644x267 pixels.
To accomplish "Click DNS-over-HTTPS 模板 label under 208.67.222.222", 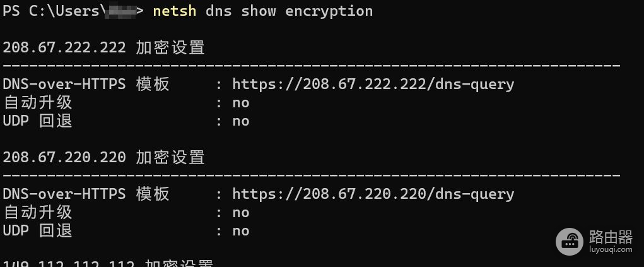I will pyautogui.click(x=86, y=85).
